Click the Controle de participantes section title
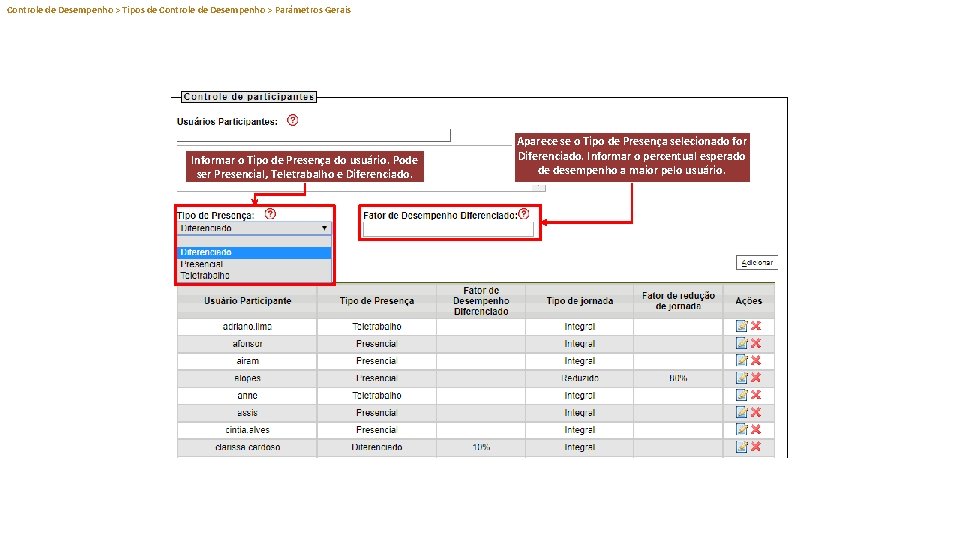960x540 pixels. [x=249, y=97]
